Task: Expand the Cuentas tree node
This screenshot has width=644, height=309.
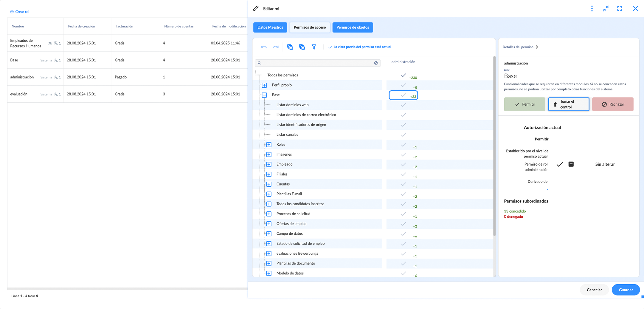Action: 269,184
